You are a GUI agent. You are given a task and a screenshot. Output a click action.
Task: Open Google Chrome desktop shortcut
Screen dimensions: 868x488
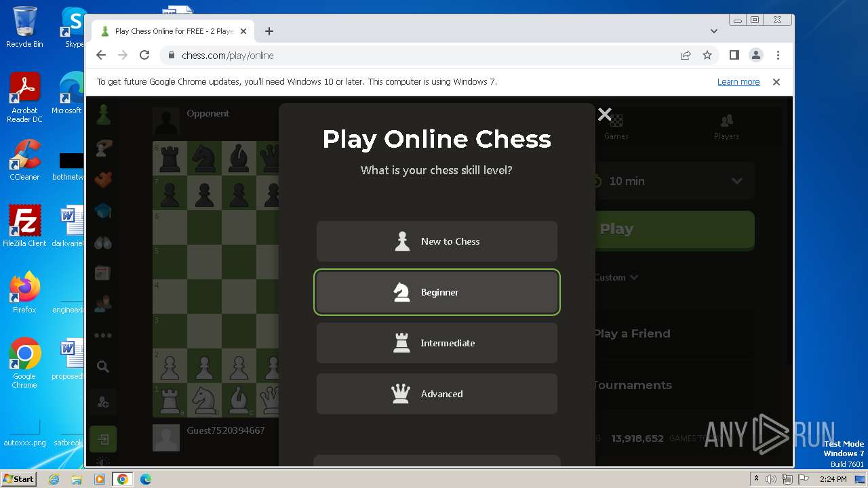(x=24, y=363)
